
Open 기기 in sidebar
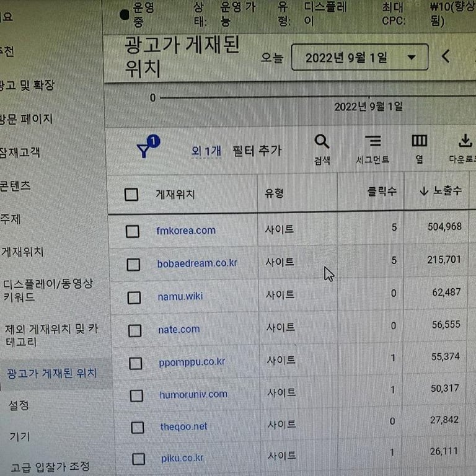(20, 436)
